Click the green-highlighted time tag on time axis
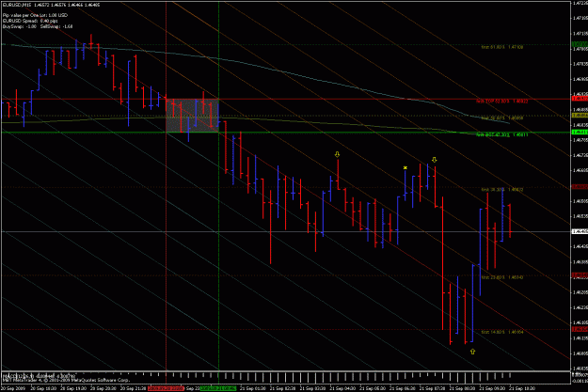 click(218, 388)
